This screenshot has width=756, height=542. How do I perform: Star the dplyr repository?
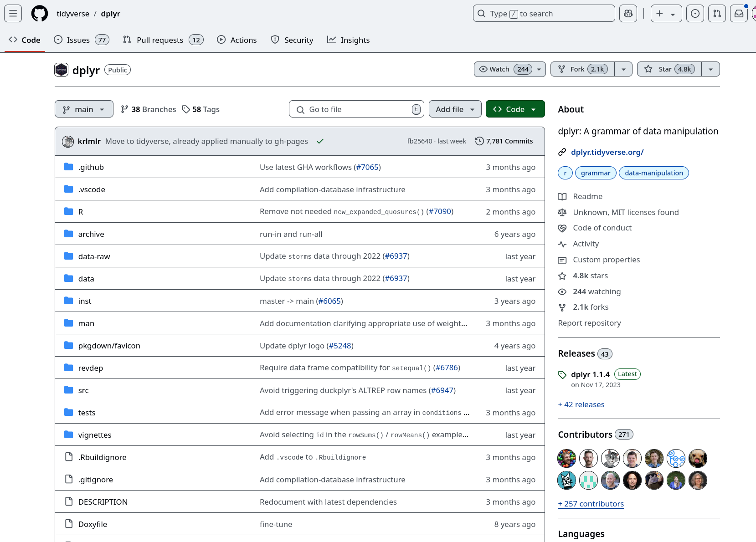click(x=669, y=69)
